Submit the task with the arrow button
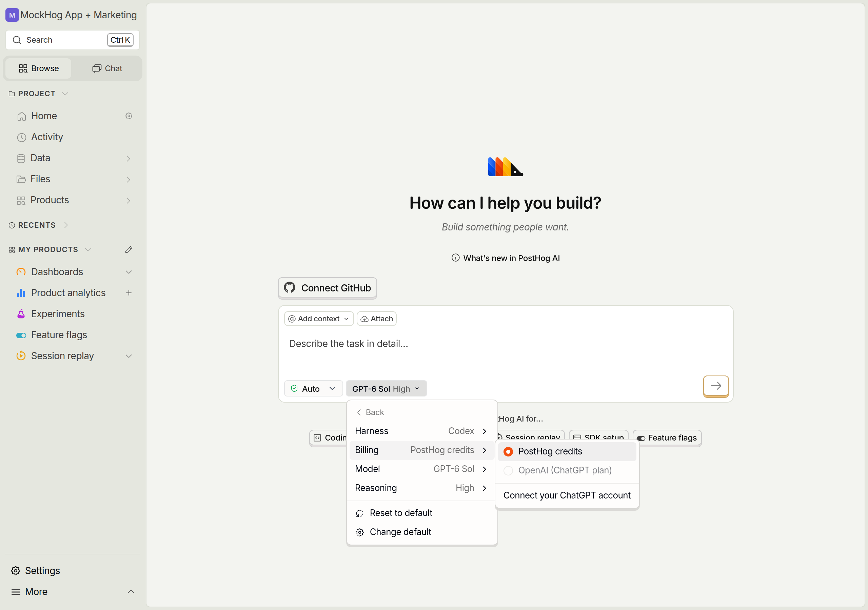 click(x=716, y=386)
